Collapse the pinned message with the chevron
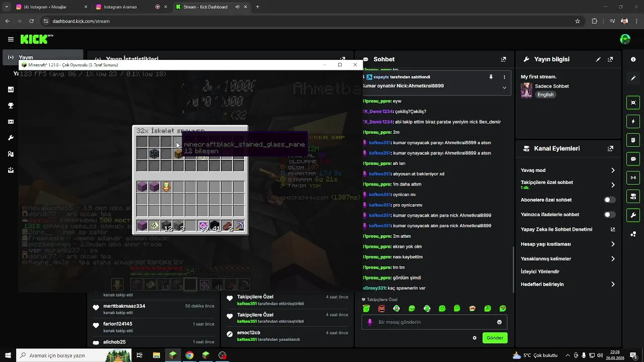 point(504,87)
